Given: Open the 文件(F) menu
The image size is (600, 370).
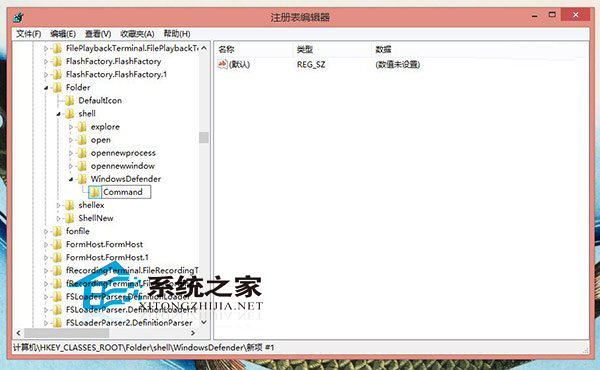Looking at the screenshot, I should coord(29,34).
